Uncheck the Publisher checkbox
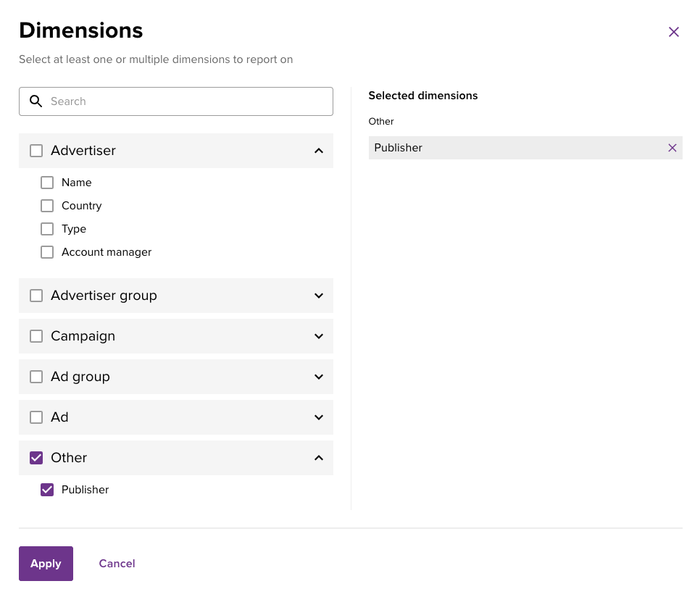The width and height of the screenshot is (700, 589). pos(47,490)
